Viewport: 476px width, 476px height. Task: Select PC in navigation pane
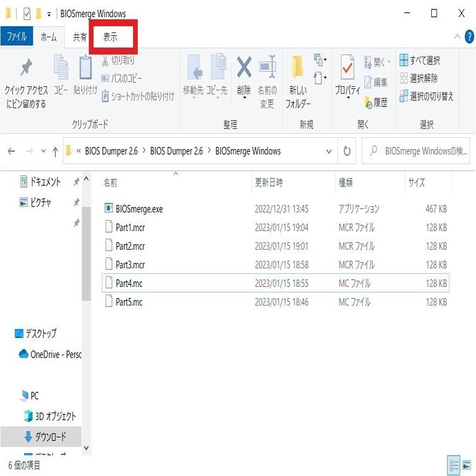[29, 395]
